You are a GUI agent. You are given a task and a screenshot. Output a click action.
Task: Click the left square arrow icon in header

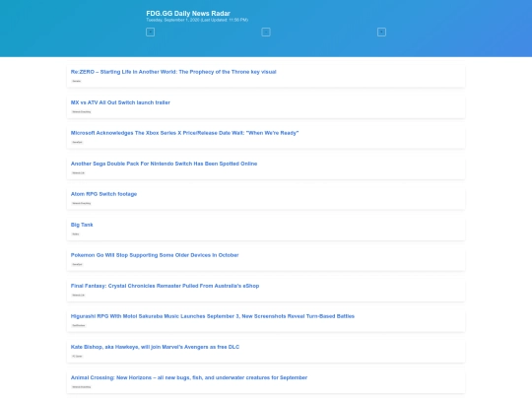coord(151,32)
